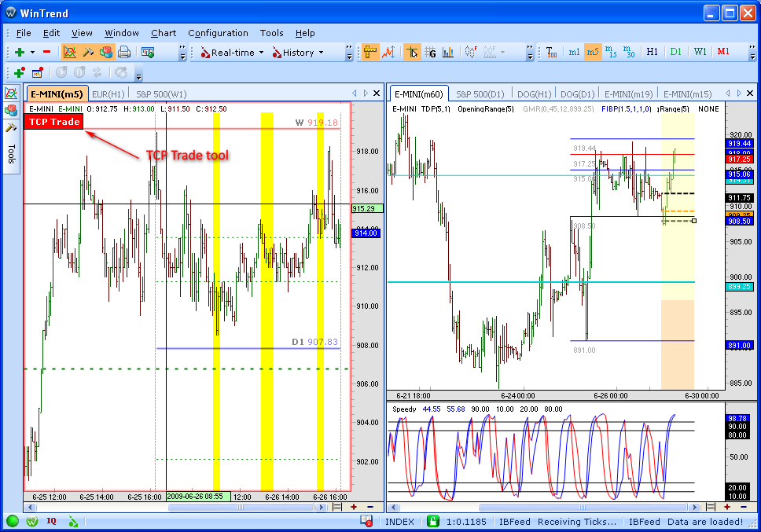The image size is (761, 532).
Task: Open the Edit menu
Action: click(x=51, y=33)
